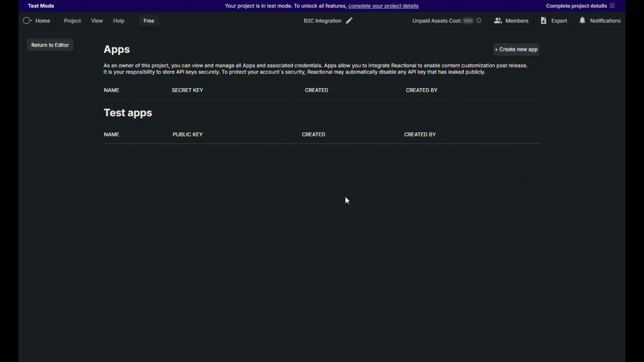Image resolution: width=644 pixels, height=362 pixels.
Task: Click Return to Editor button
Action: (50, 45)
